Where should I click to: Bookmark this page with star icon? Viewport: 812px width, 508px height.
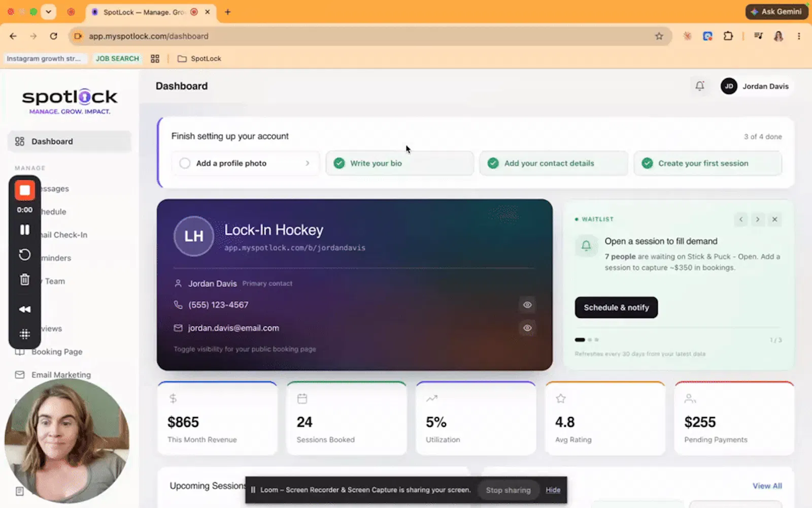pyautogui.click(x=659, y=36)
